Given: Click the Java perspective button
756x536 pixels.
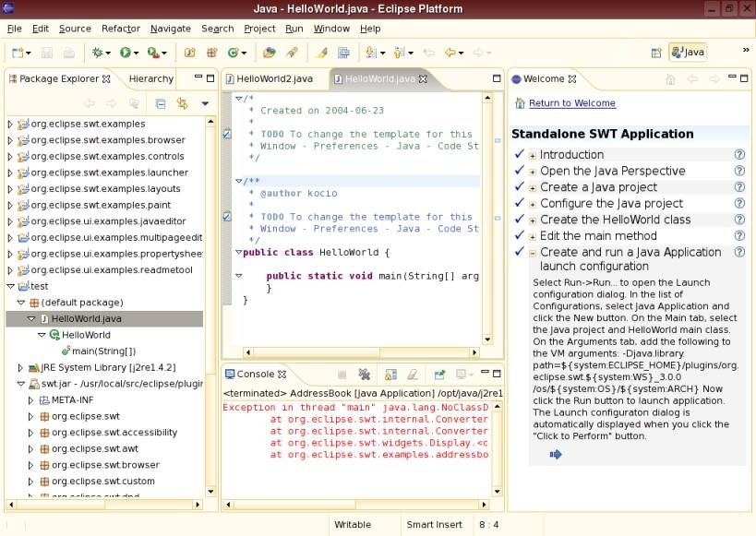Looking at the screenshot, I should click(688, 52).
